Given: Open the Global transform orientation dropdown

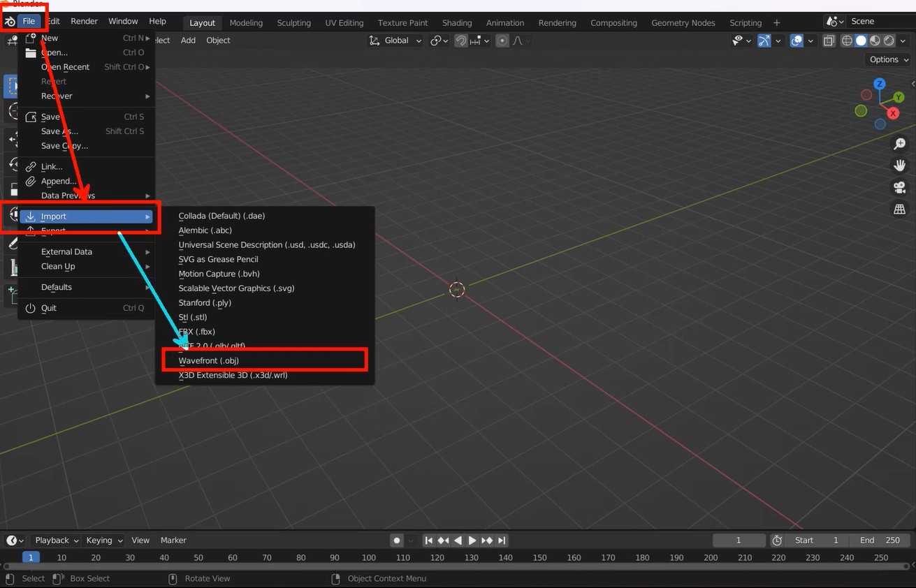Looking at the screenshot, I should click(x=396, y=41).
